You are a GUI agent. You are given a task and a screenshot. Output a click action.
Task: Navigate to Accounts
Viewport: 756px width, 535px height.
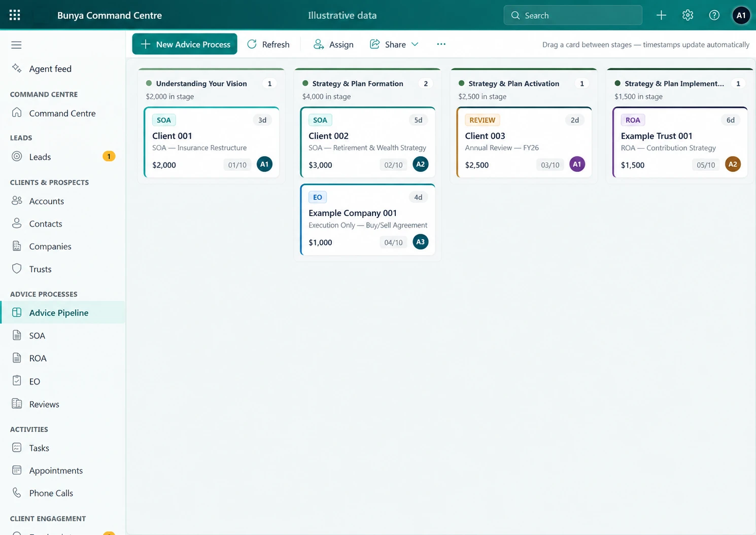[63, 201]
